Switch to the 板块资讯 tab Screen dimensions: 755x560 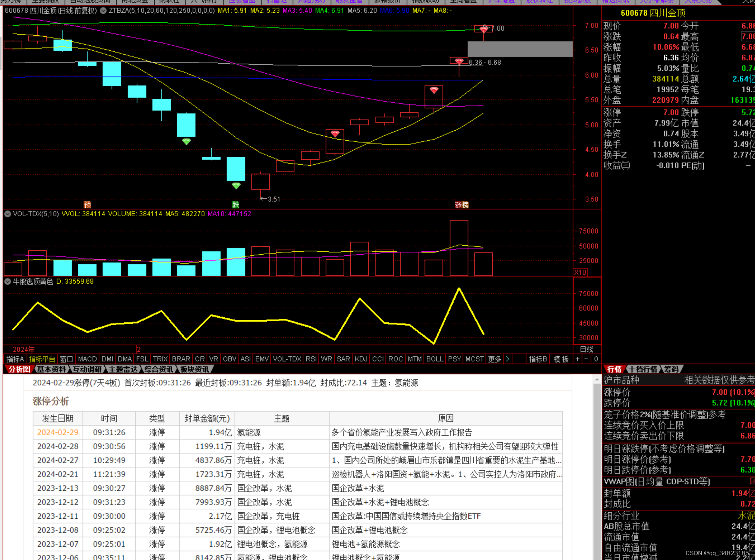pyautogui.click(x=194, y=369)
